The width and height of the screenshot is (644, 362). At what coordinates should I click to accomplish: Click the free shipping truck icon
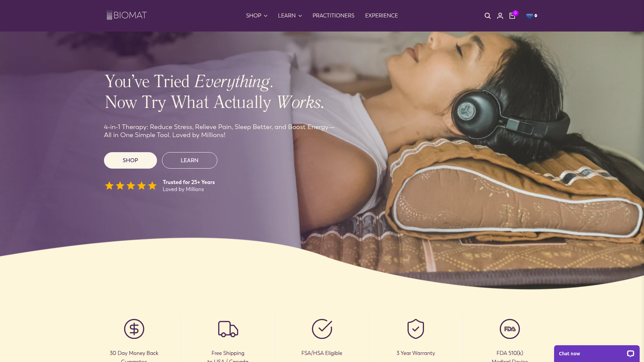click(228, 329)
